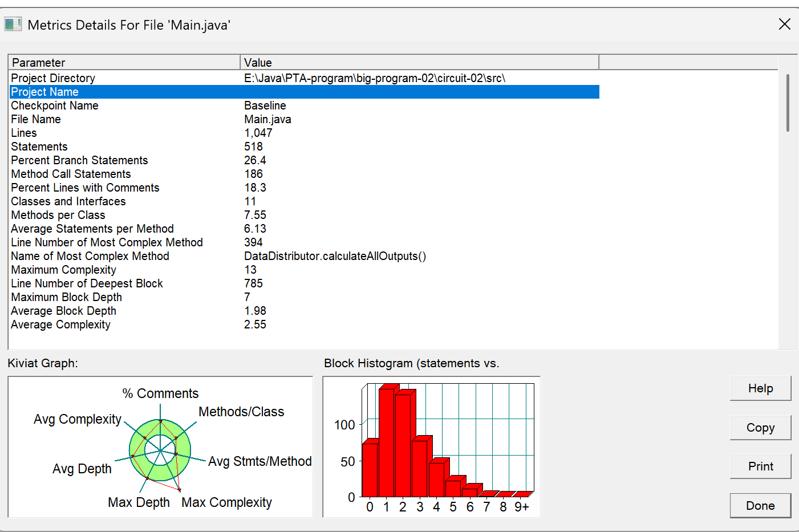
Task: Click the Kiviat Graph: heading label
Action: point(43,363)
